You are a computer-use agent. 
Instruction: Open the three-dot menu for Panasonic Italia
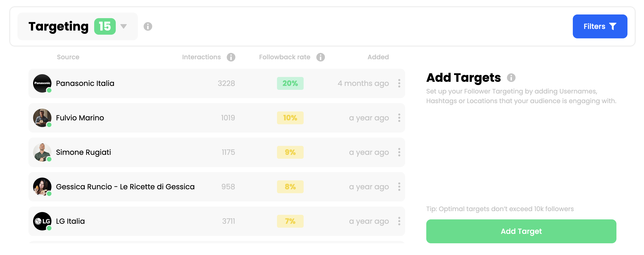tap(399, 83)
